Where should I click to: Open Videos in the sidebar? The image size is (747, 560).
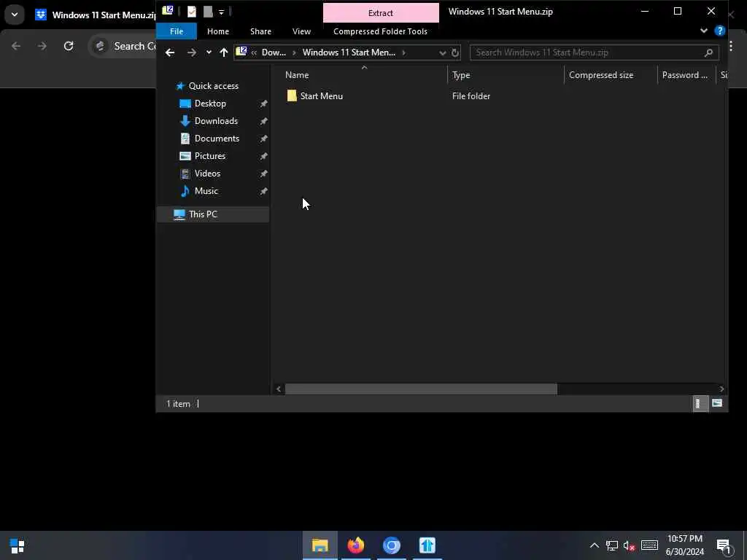pos(207,174)
